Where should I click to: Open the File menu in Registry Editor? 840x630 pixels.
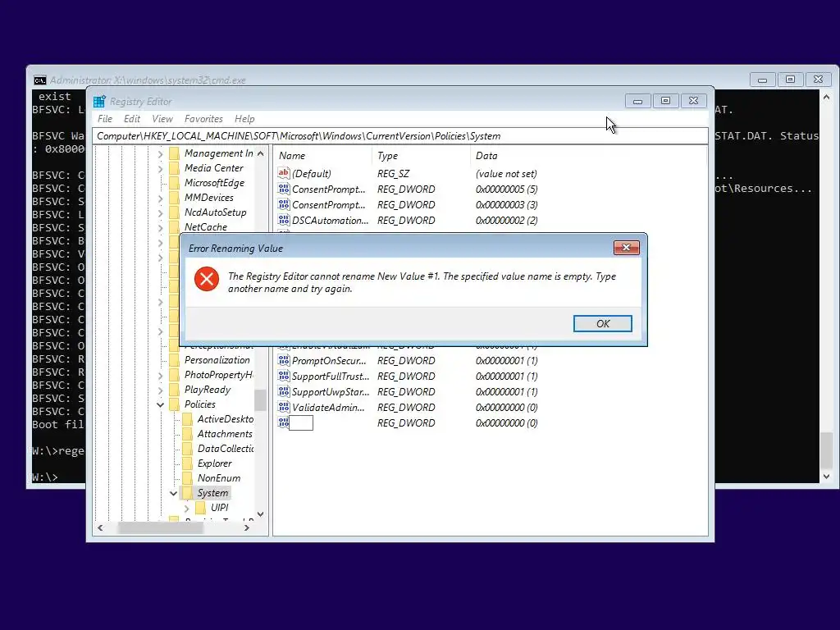click(x=105, y=119)
